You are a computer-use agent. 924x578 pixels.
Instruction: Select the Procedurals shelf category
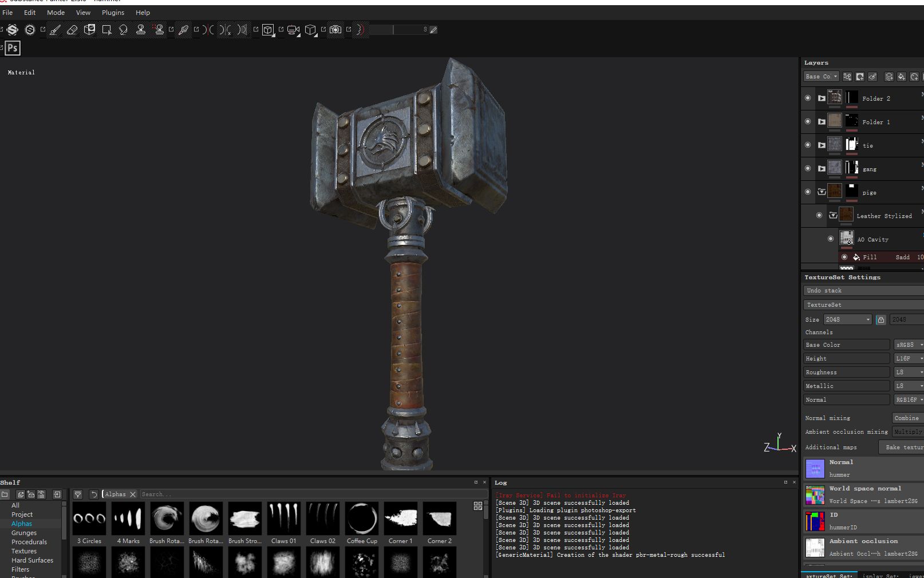[29, 542]
